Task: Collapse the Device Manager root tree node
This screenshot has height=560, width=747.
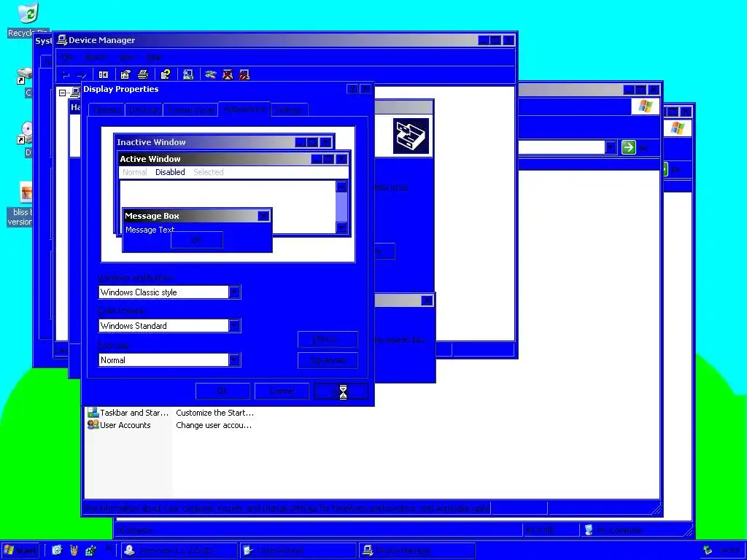Action: [x=63, y=93]
